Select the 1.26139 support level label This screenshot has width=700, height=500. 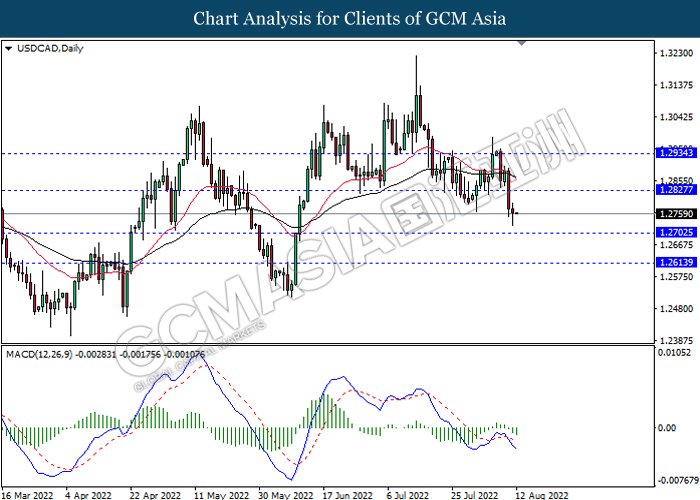point(677,262)
